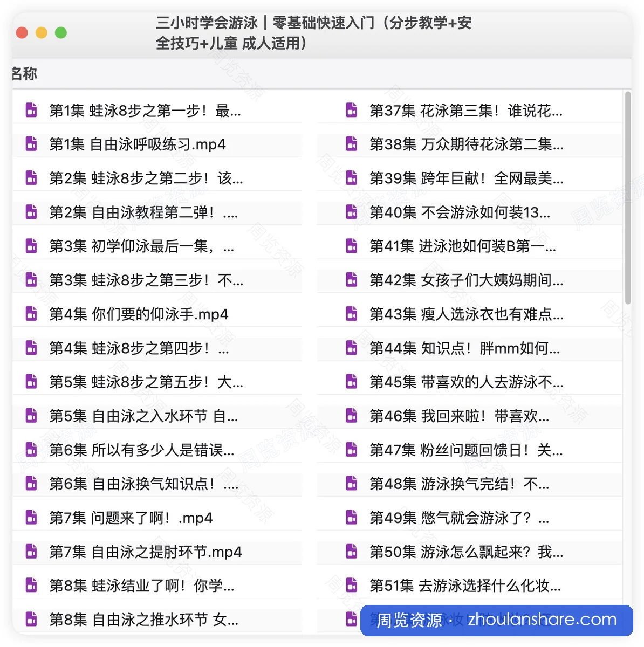Click the file icon beside 第50集 游泳怎么飘起来
Viewport: 644px width, 647px height.
point(352,552)
